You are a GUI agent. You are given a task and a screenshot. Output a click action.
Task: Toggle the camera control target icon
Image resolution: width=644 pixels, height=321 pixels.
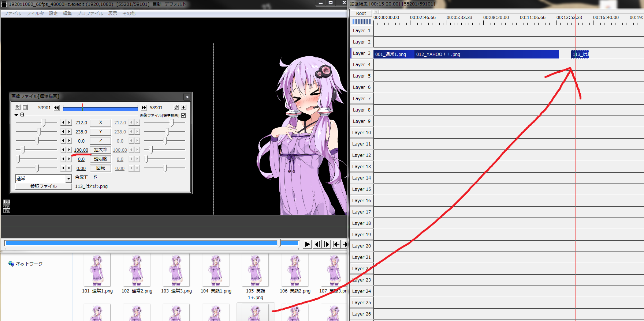pos(18,107)
